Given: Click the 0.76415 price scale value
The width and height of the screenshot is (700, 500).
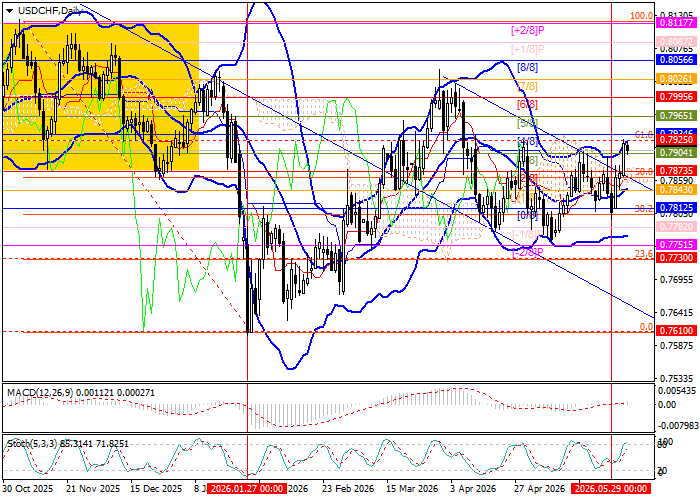Looking at the screenshot, I should pos(678,313).
